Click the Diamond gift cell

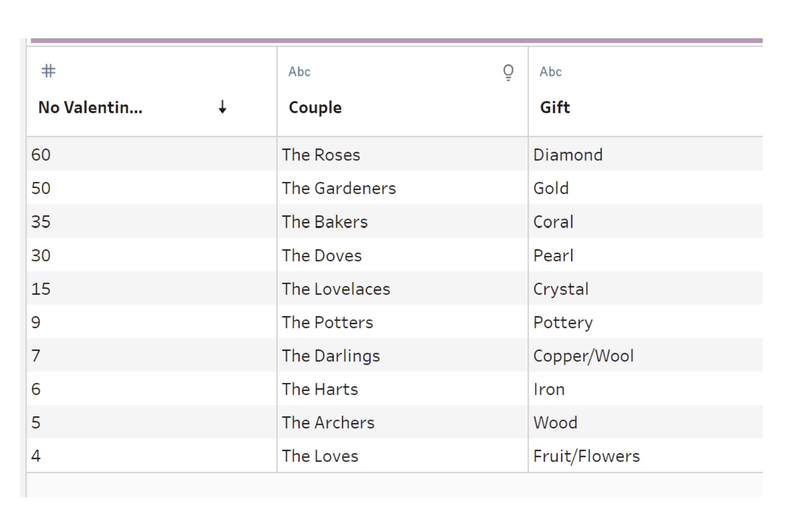tap(568, 155)
